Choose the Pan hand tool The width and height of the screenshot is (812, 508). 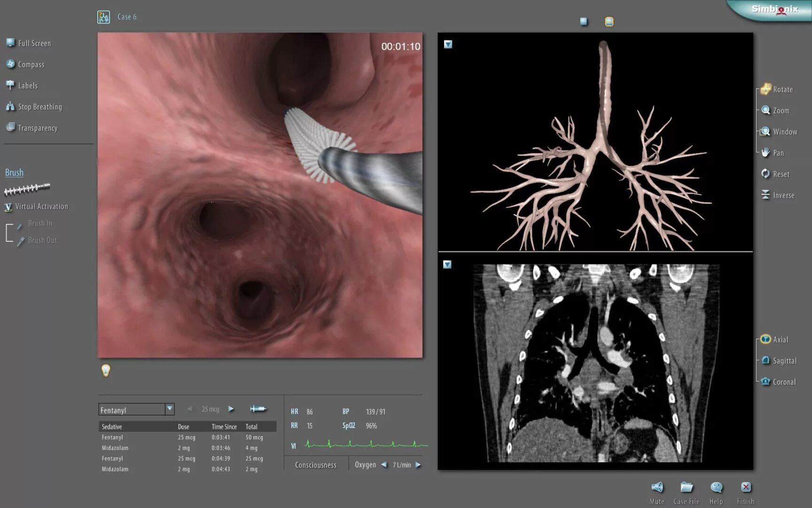[x=765, y=152]
